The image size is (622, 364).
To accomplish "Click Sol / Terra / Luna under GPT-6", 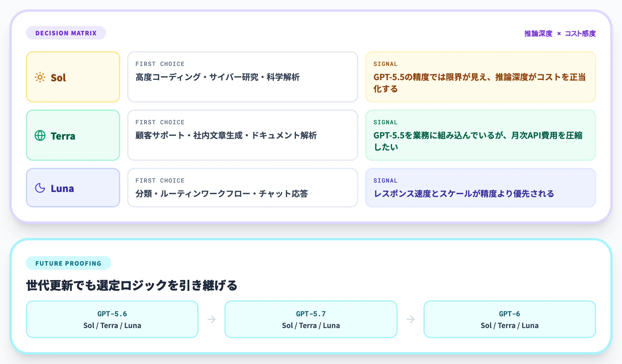I will coord(510,325).
